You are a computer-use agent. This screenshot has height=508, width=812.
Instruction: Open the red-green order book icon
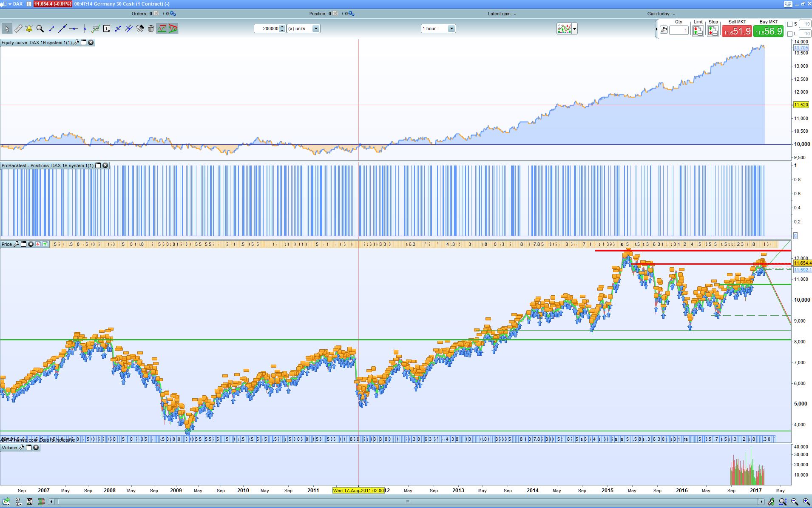point(41,502)
